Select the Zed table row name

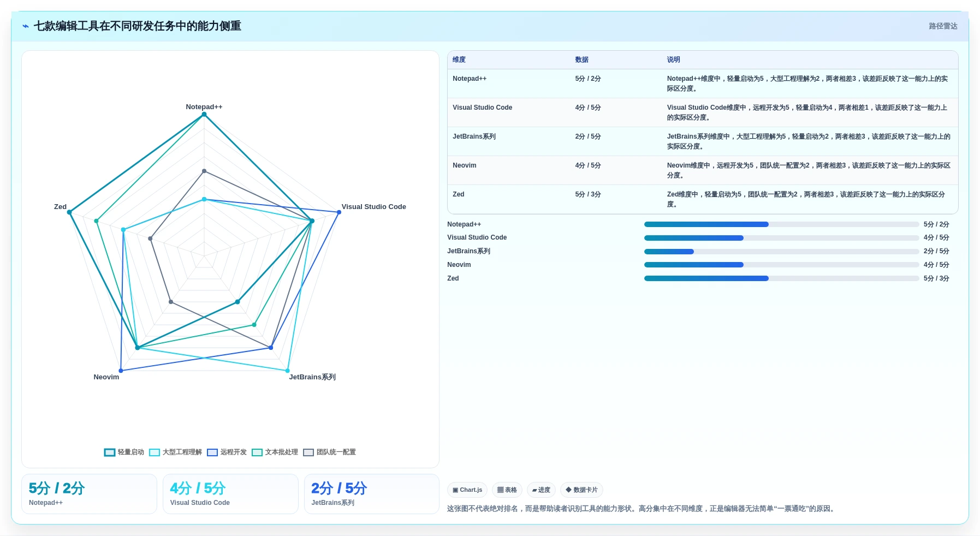coord(459,194)
